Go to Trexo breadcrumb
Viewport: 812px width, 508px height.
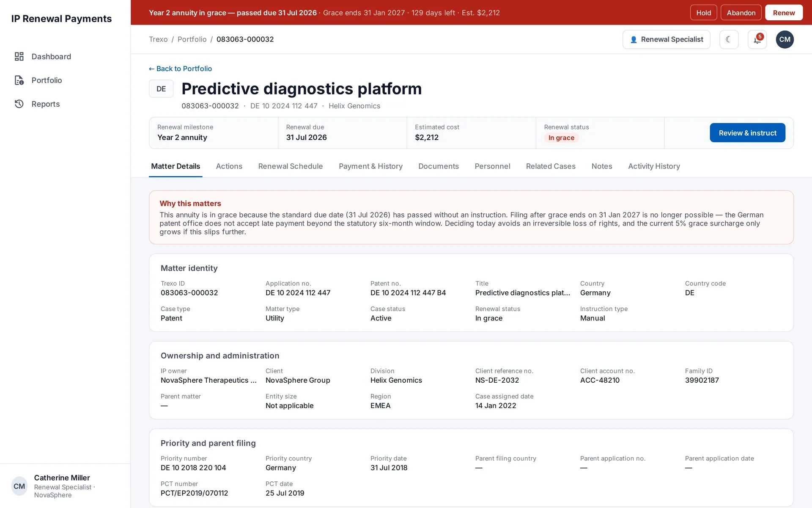click(x=158, y=39)
